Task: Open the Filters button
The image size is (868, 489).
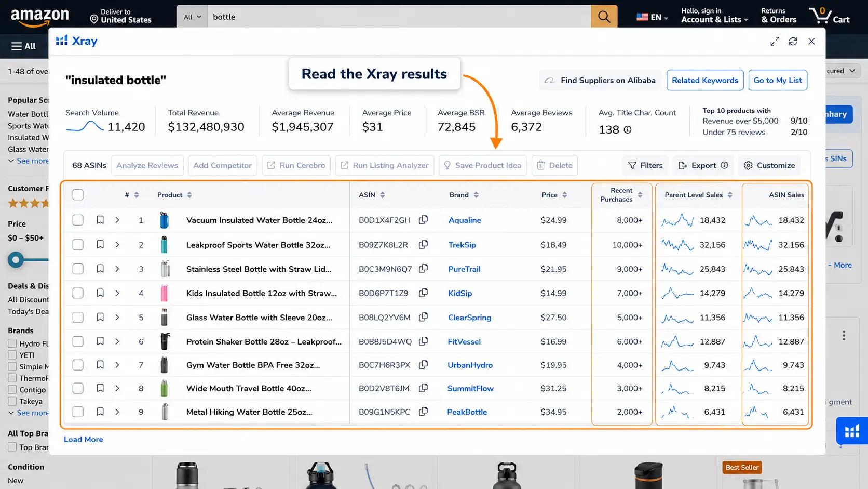Action: tap(645, 165)
